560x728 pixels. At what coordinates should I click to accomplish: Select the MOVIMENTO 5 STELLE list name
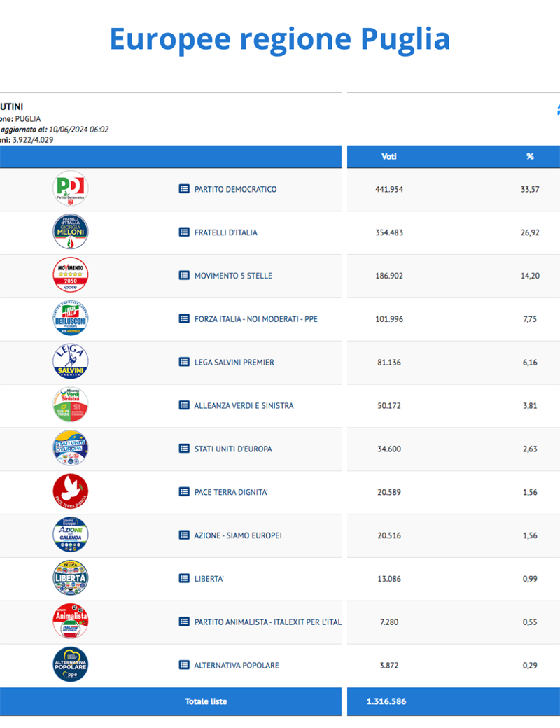click(x=233, y=276)
